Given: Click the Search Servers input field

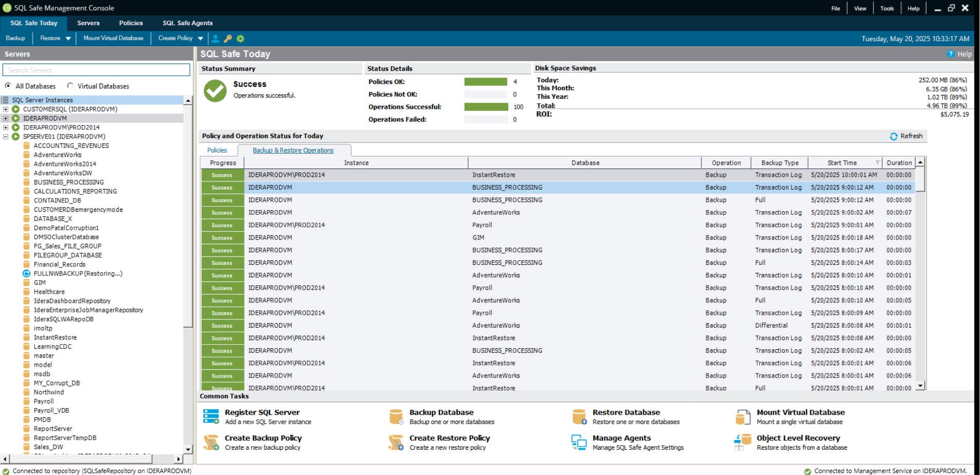Looking at the screenshot, I should [96, 70].
